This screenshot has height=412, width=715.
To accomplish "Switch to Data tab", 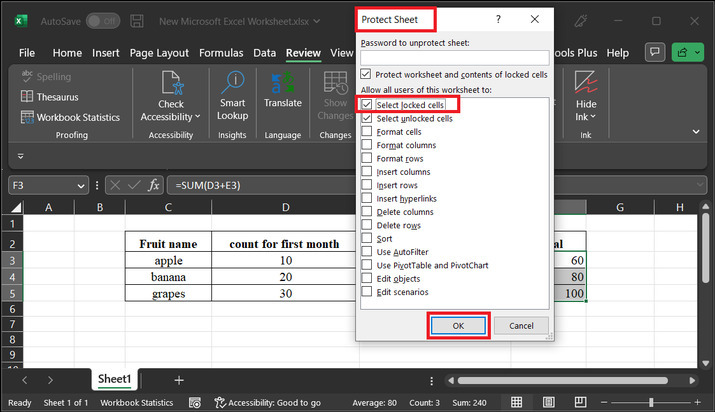I will (264, 53).
